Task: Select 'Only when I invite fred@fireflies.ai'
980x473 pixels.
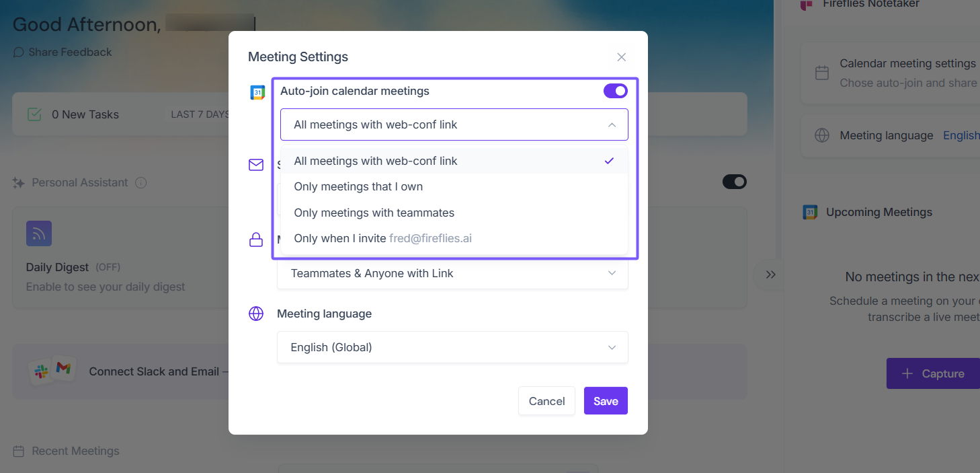Action: (454, 238)
